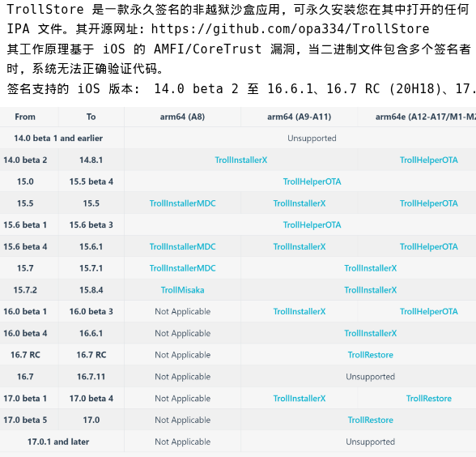Click the github.com/opa334/TrollStore URL text
The height and width of the screenshot is (457, 476).
290,29
